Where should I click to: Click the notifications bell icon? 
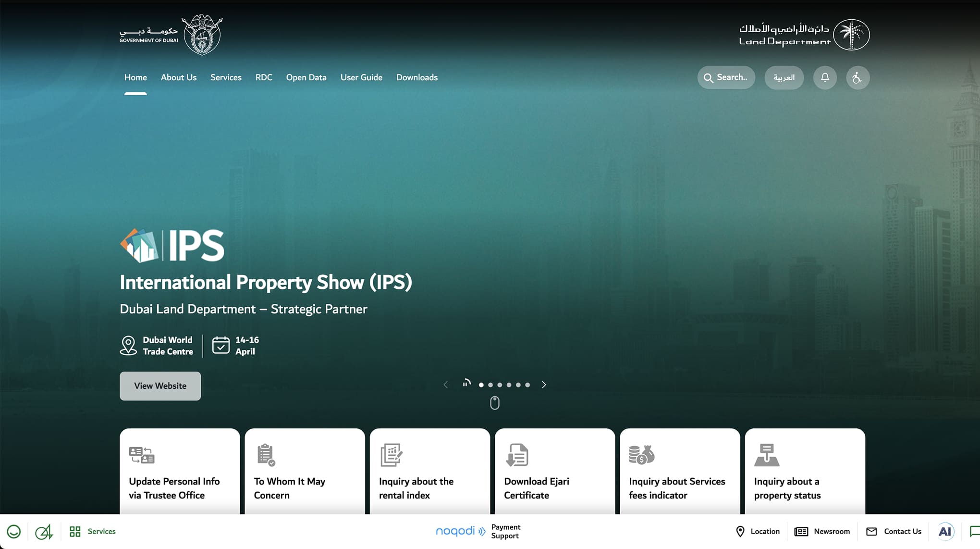tap(825, 77)
